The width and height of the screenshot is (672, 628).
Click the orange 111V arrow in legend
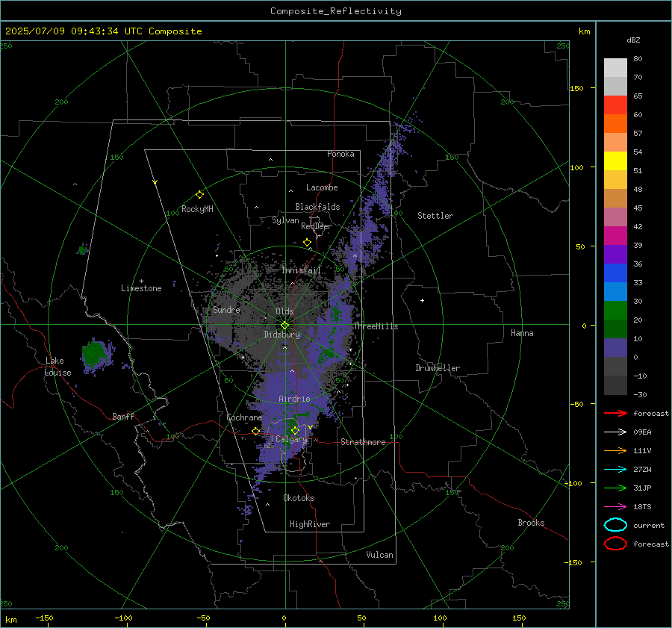[x=615, y=450]
